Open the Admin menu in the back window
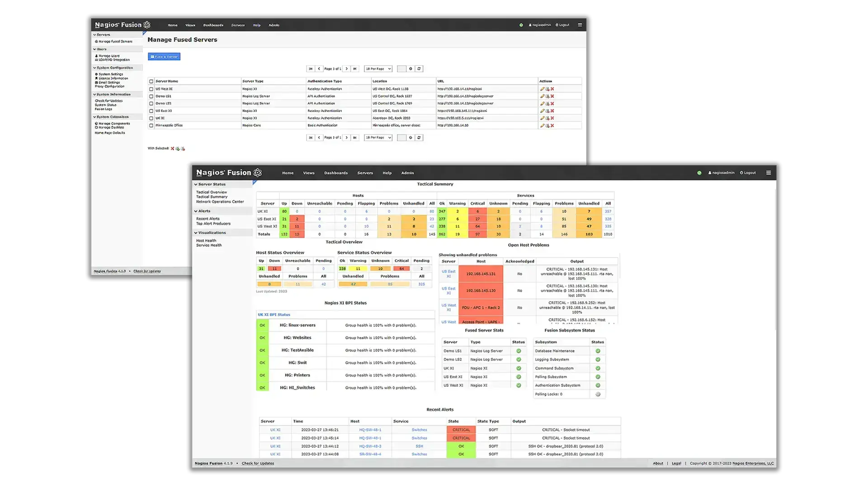Image resolution: width=868 pixels, height=488 pixels. [274, 25]
